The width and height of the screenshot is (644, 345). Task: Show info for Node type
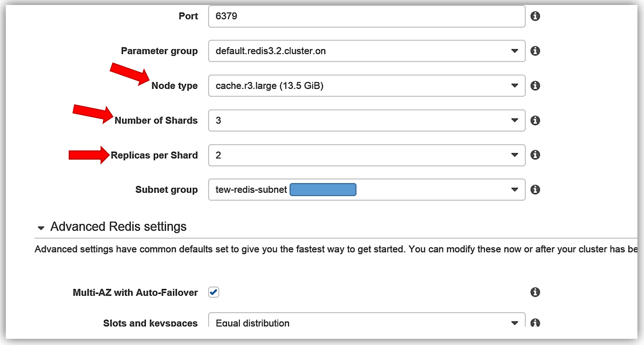pos(535,86)
